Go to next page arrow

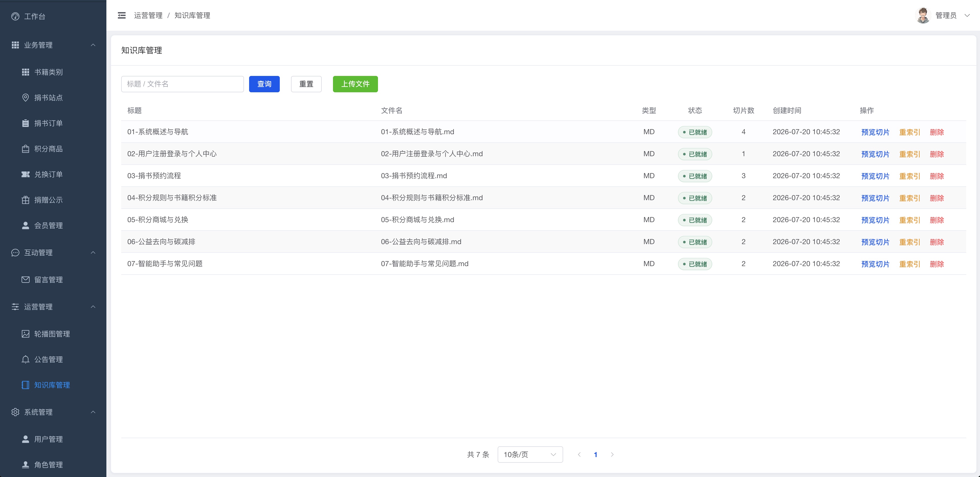click(612, 455)
